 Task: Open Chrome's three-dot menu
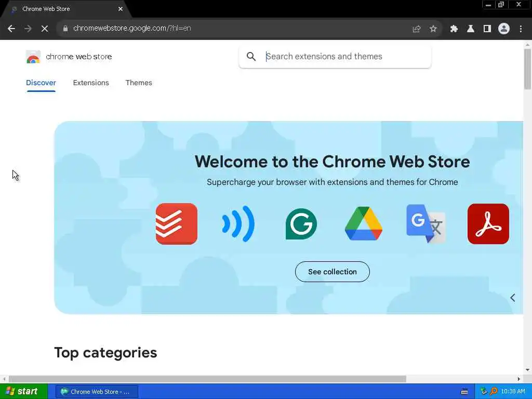[x=521, y=29]
